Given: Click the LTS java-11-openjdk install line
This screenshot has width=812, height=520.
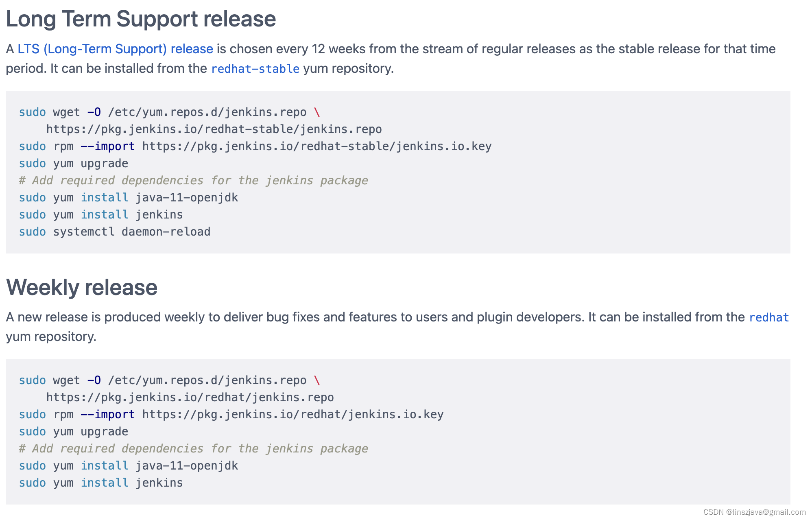Looking at the screenshot, I should click(129, 198).
